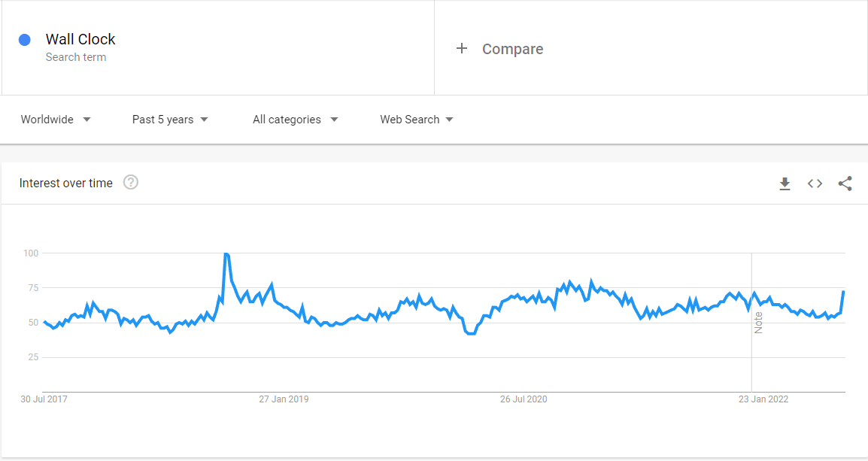
Task: Click the 27 Jan 2019 axis label
Action: (284, 399)
